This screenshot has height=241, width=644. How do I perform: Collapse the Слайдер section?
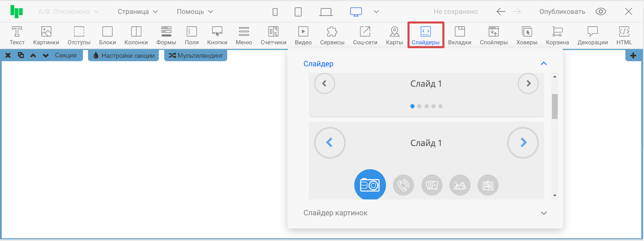(543, 64)
